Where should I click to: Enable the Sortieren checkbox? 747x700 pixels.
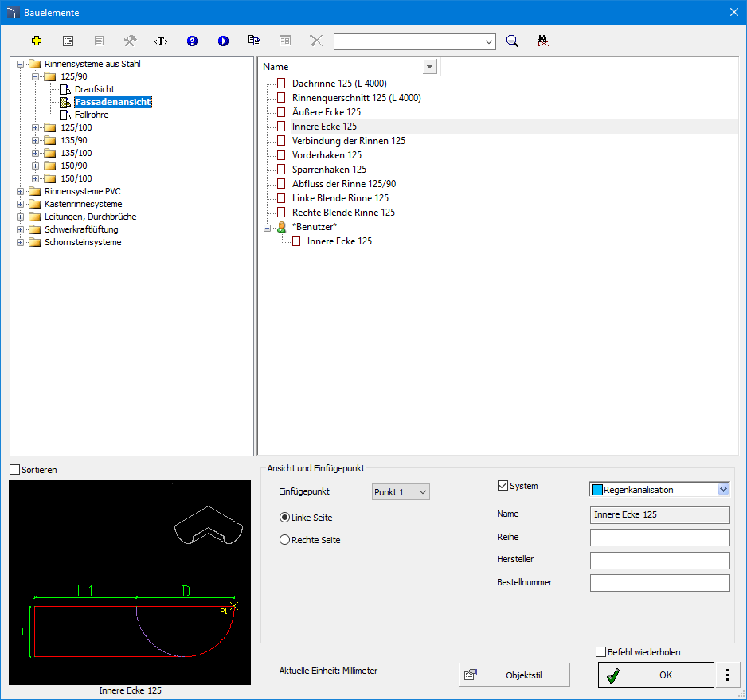tap(14, 470)
